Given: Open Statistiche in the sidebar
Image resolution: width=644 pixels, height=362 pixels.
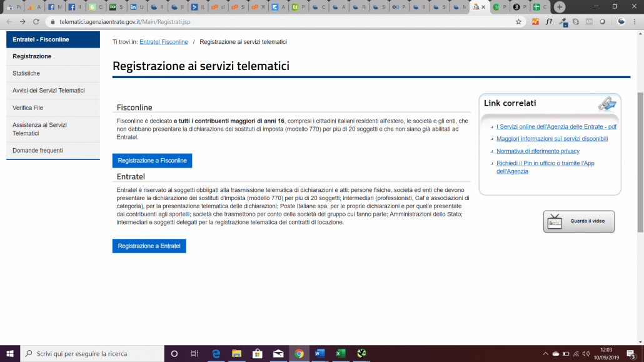Looking at the screenshot, I should 53,74.
